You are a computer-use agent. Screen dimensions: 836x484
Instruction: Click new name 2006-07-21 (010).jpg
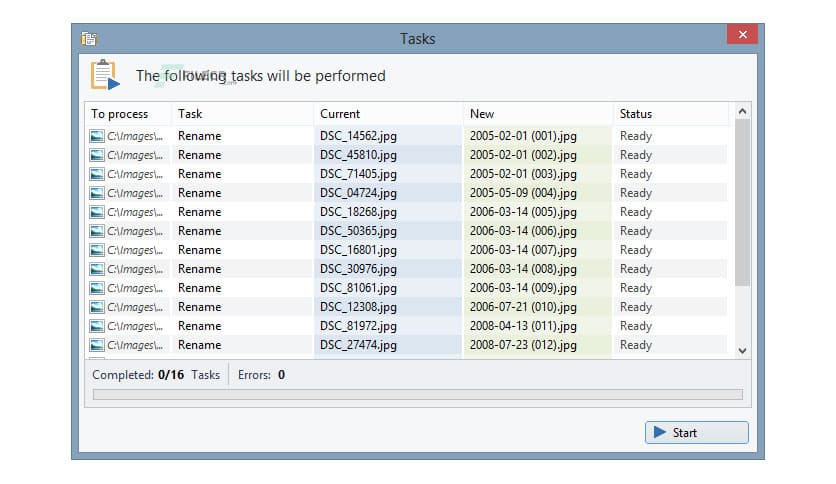(523, 308)
